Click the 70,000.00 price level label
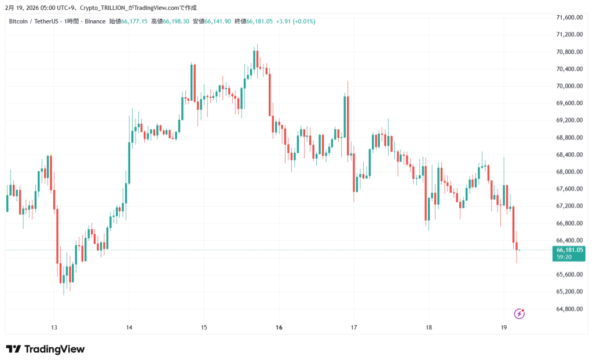Image resolution: width=593 pixels, height=364 pixels. click(x=569, y=86)
